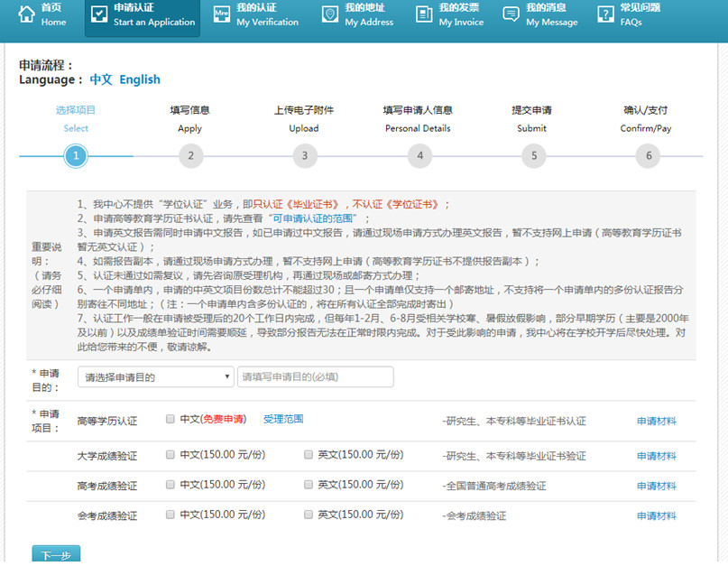Click the Start an Application checkmark icon
This screenshot has height=566, width=728.
point(99,14)
